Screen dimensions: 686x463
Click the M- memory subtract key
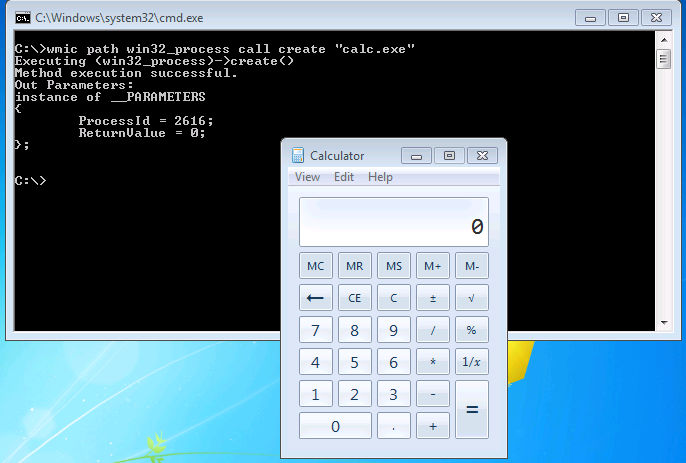click(472, 266)
